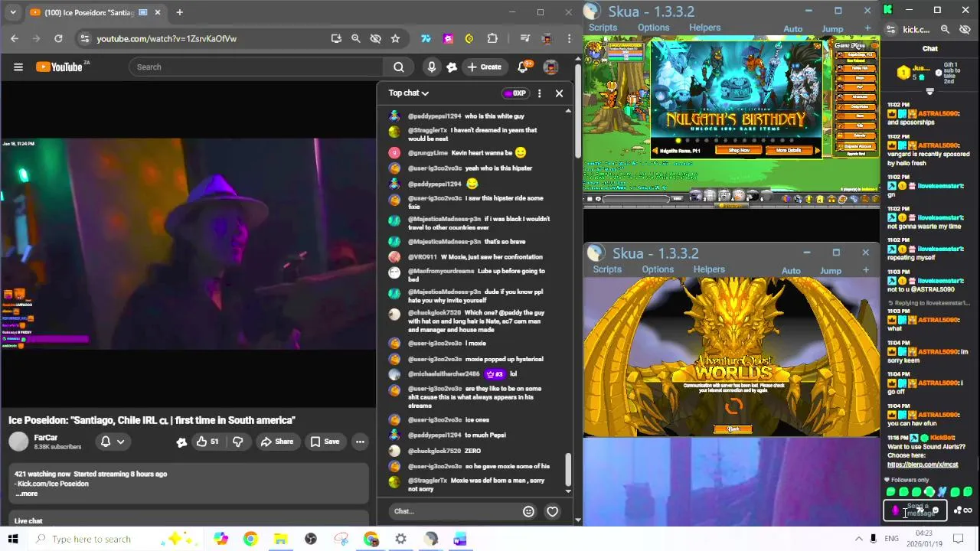The height and width of the screenshot is (551, 980).
Task: Open the Chrome tab search dropdown
Action: 12,12
